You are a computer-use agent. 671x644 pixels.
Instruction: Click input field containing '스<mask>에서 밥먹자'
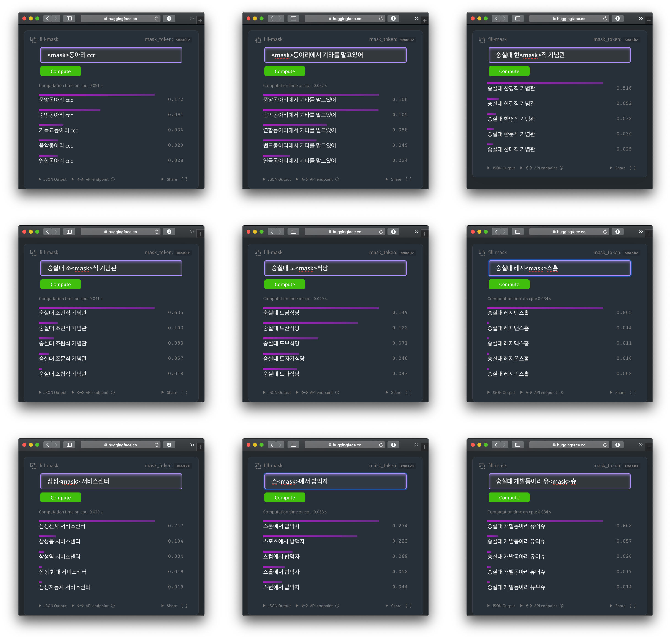(x=335, y=481)
